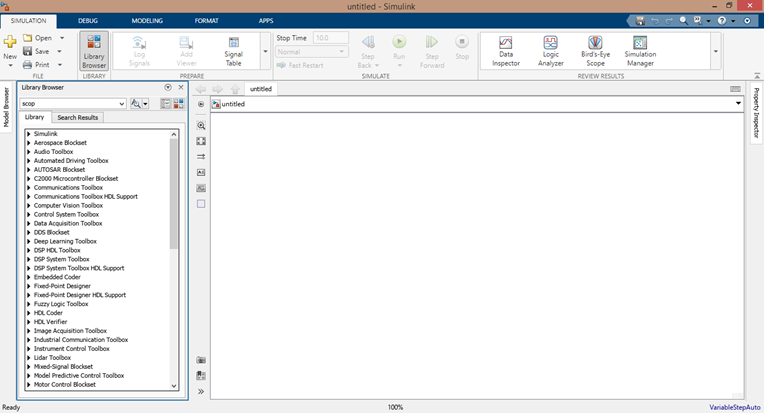Click the Save button

point(41,51)
